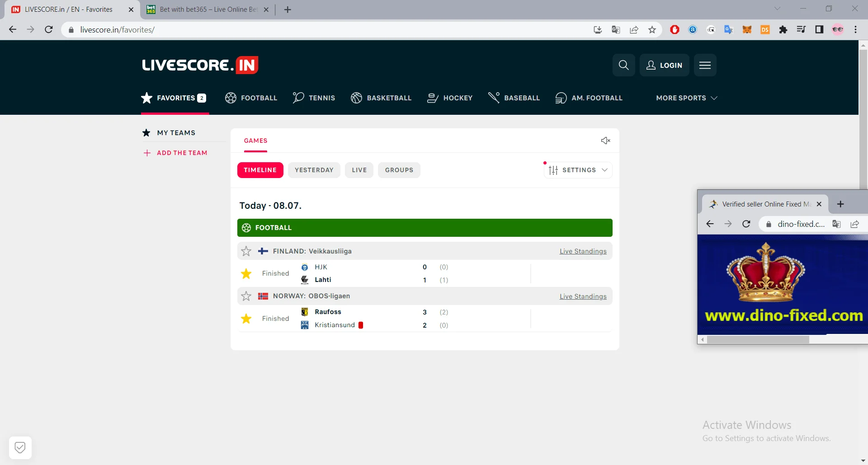Open the browser extensions puzzle icon
The width and height of the screenshot is (868, 465).
coord(783,29)
